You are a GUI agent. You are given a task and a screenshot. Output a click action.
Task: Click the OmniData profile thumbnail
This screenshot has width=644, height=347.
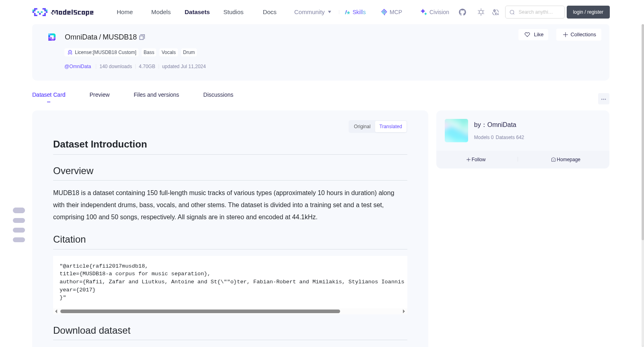coord(456,131)
